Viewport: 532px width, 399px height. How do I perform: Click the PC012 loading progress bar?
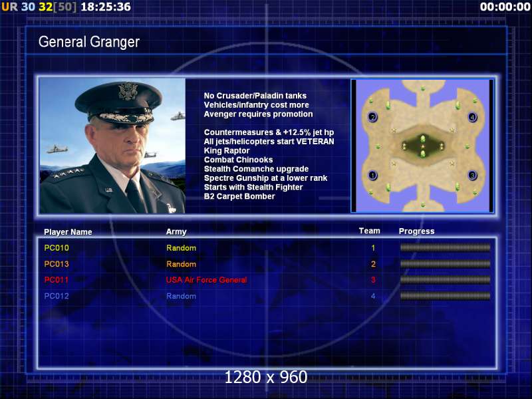click(445, 296)
